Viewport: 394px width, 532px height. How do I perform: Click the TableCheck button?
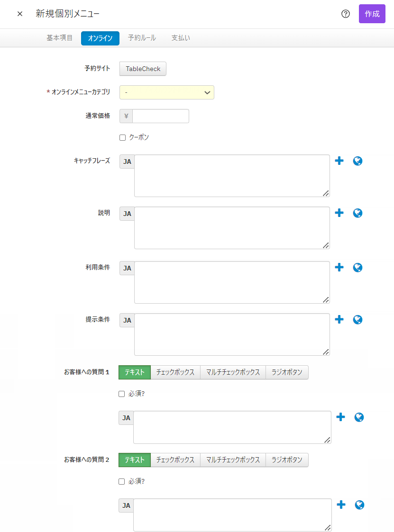tap(143, 69)
